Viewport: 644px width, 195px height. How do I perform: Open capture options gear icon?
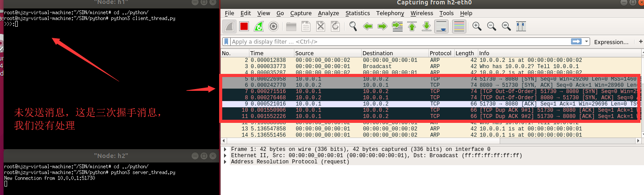(x=273, y=26)
